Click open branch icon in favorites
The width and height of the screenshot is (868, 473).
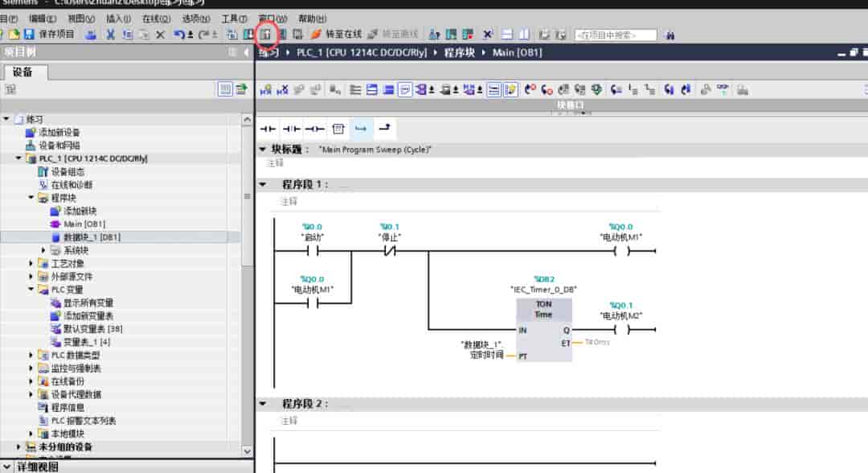[x=361, y=129]
